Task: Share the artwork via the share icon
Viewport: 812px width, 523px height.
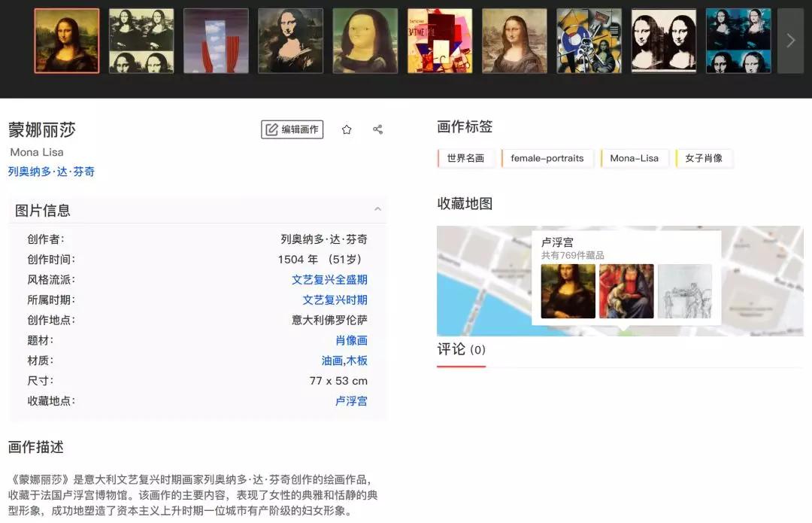Action: (x=377, y=129)
